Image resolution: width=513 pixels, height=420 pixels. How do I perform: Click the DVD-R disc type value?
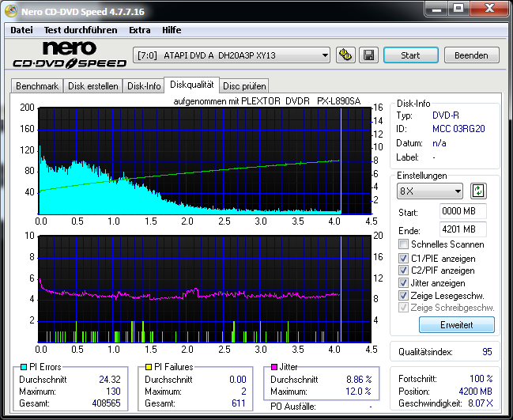point(446,115)
